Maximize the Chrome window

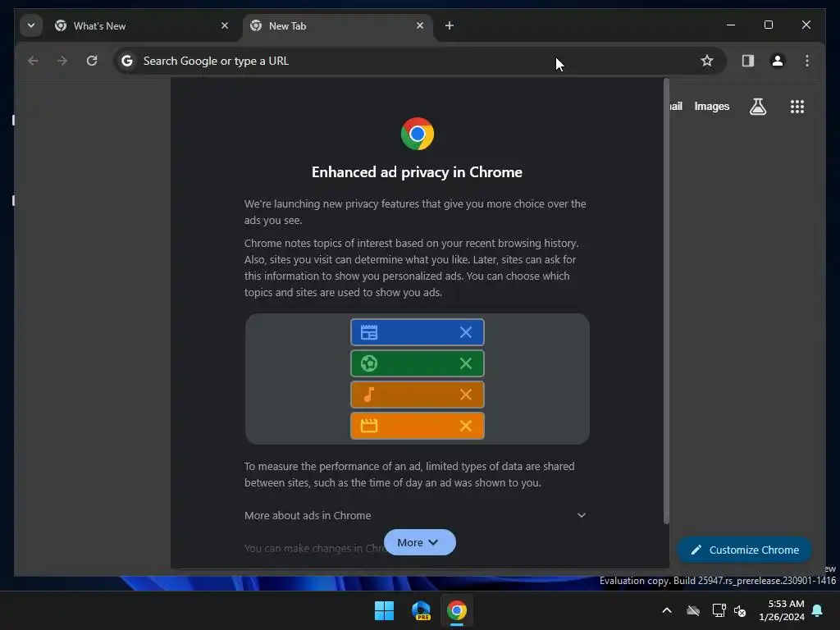click(768, 25)
